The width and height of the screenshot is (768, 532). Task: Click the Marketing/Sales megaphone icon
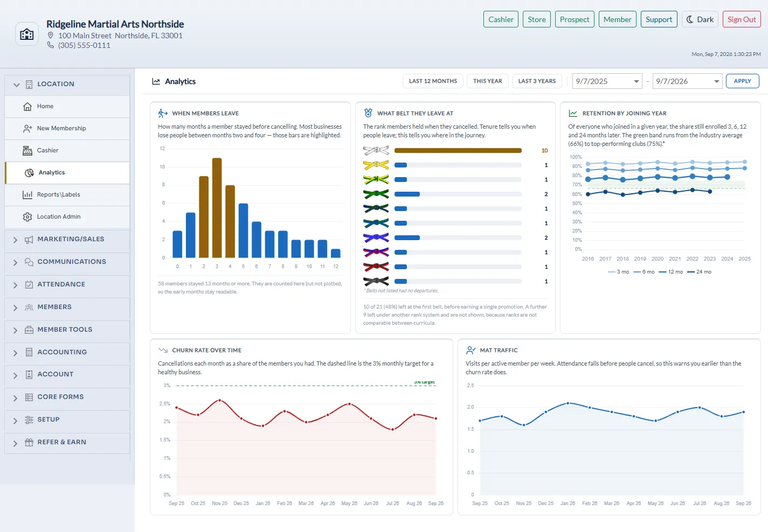click(29, 240)
